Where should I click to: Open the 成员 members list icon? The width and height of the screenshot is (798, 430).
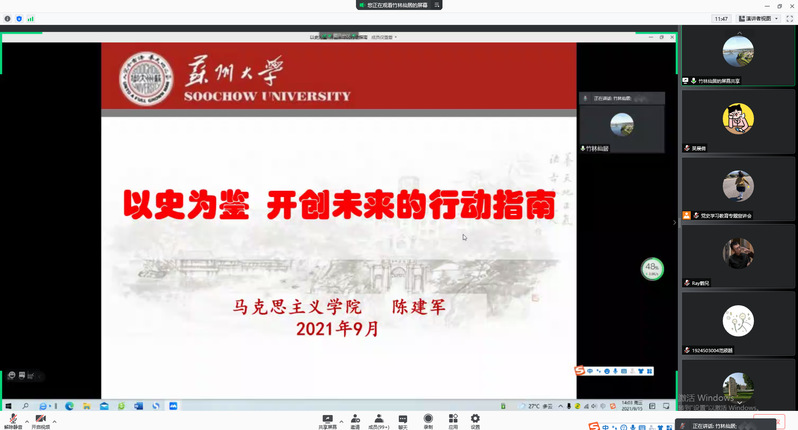point(379,419)
